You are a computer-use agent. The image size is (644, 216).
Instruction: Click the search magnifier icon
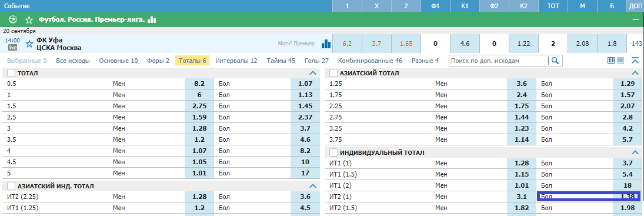[x=555, y=61]
